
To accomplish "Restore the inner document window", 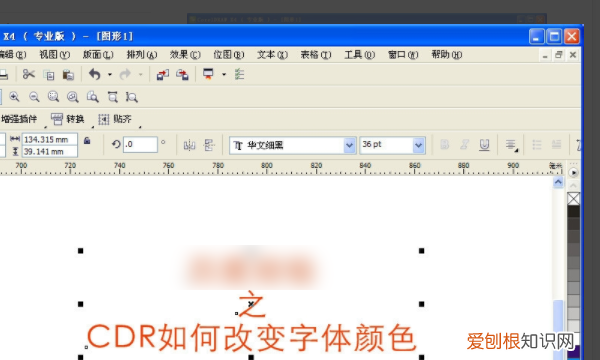I will (x=559, y=55).
